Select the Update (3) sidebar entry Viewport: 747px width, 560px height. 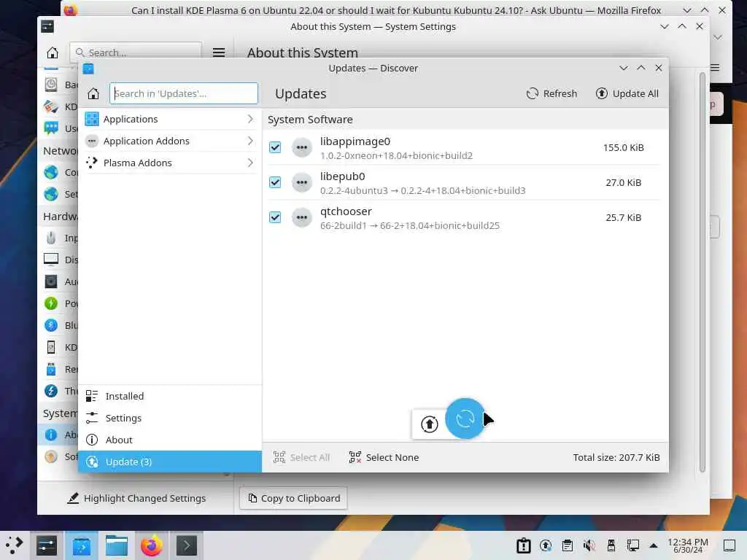pos(170,462)
